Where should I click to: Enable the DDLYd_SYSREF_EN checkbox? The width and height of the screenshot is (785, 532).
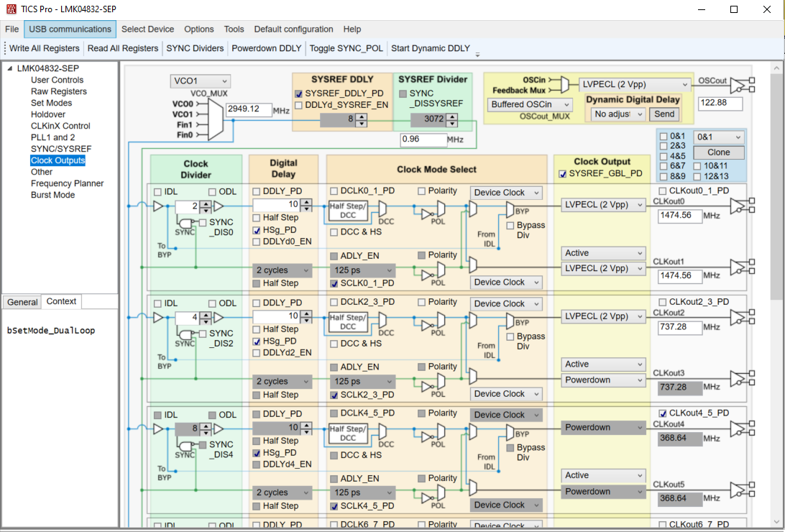point(298,105)
